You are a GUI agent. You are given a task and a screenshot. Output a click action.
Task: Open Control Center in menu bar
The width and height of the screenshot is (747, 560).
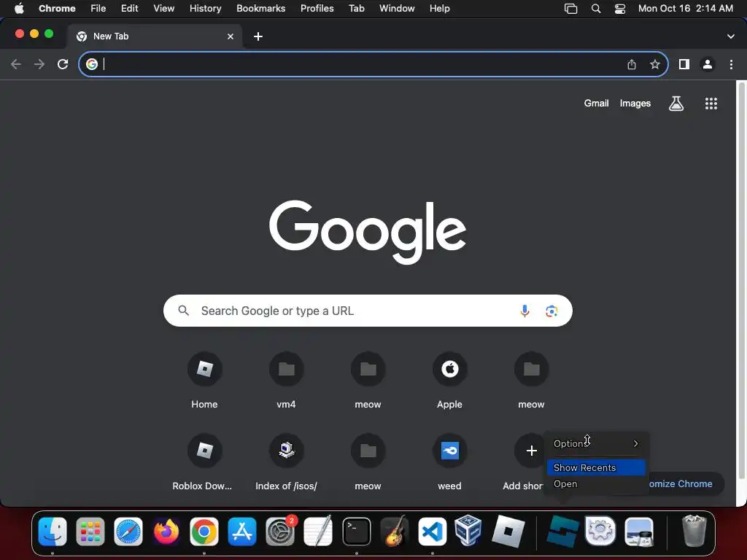(620, 9)
